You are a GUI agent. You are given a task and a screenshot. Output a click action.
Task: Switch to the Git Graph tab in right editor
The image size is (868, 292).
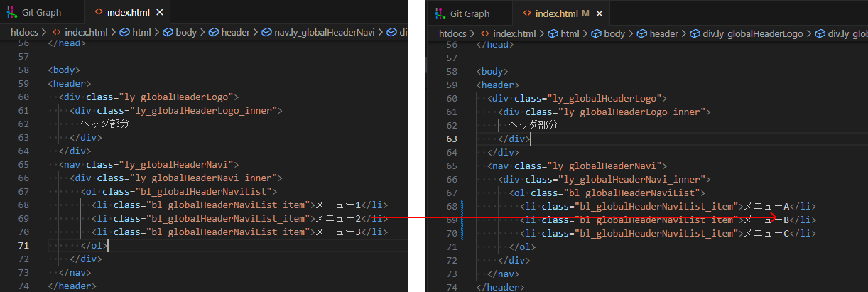coord(470,13)
